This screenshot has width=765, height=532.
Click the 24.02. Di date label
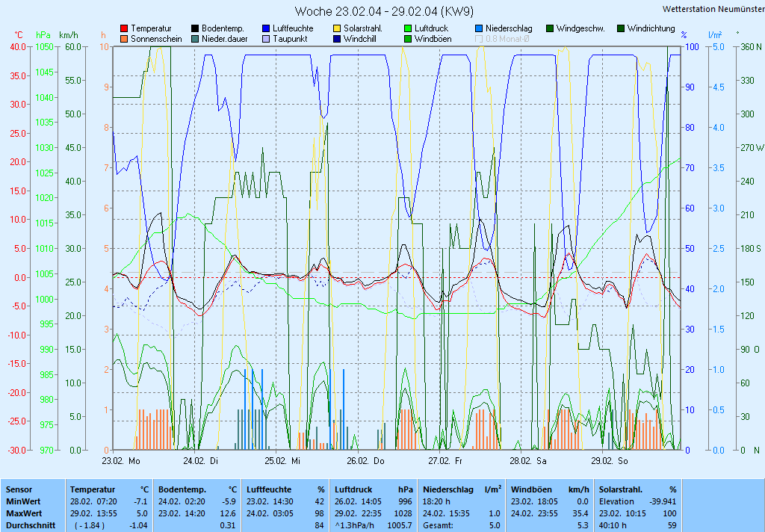tap(200, 461)
